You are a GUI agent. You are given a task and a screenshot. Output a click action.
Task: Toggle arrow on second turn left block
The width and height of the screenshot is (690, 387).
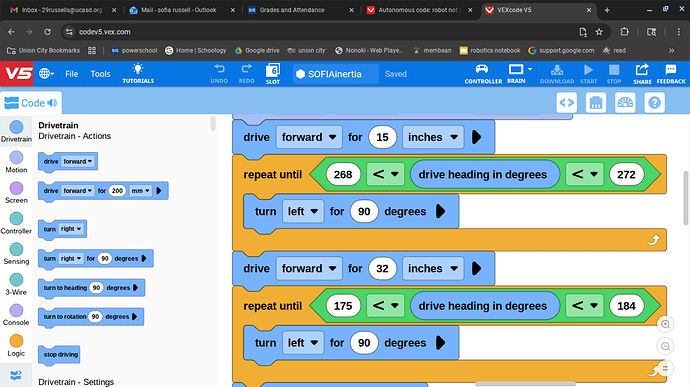[x=440, y=343]
